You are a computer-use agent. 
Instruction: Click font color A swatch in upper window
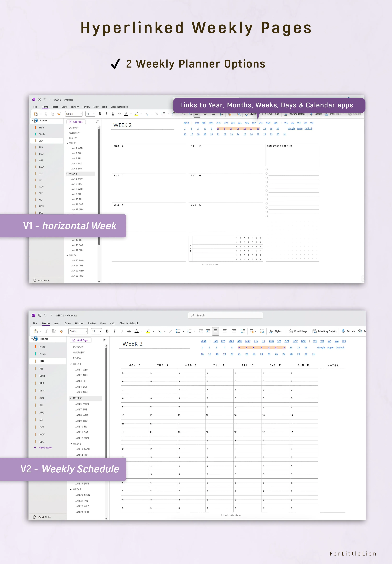(x=126, y=114)
